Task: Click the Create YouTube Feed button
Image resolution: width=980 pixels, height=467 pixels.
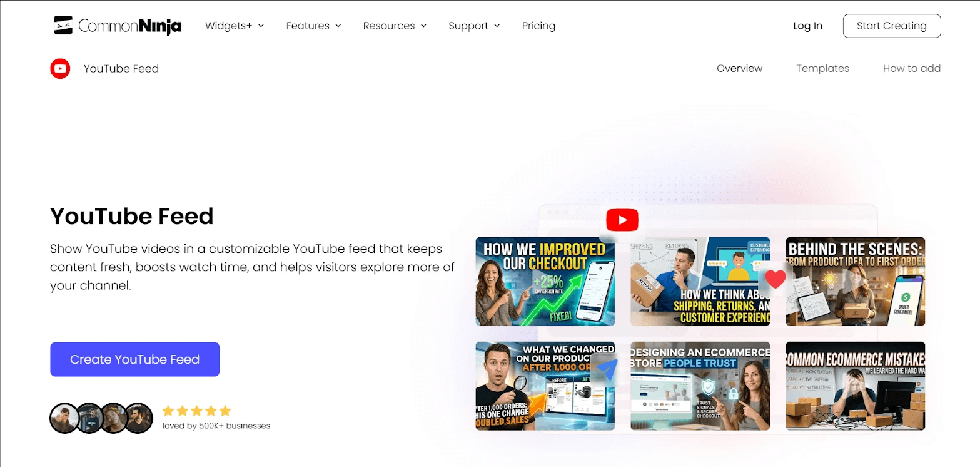Action: [134, 359]
